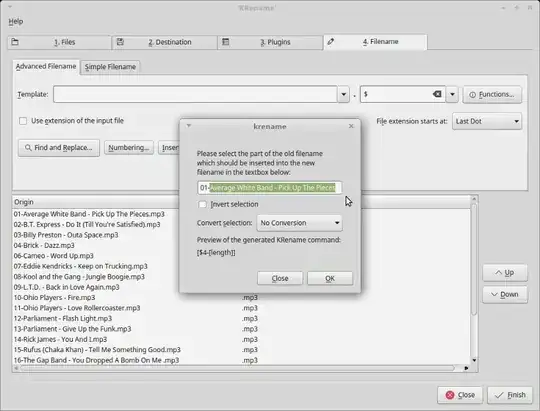540x411 pixels.
Task: Switch to the 1. Files tab
Action: tap(59, 42)
